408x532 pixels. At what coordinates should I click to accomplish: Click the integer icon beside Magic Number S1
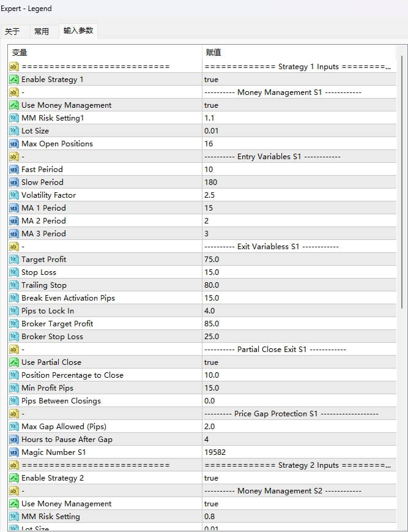click(14, 452)
